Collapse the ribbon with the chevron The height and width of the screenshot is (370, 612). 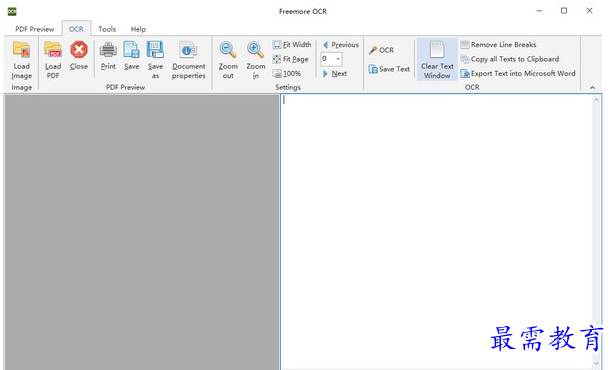click(592, 87)
